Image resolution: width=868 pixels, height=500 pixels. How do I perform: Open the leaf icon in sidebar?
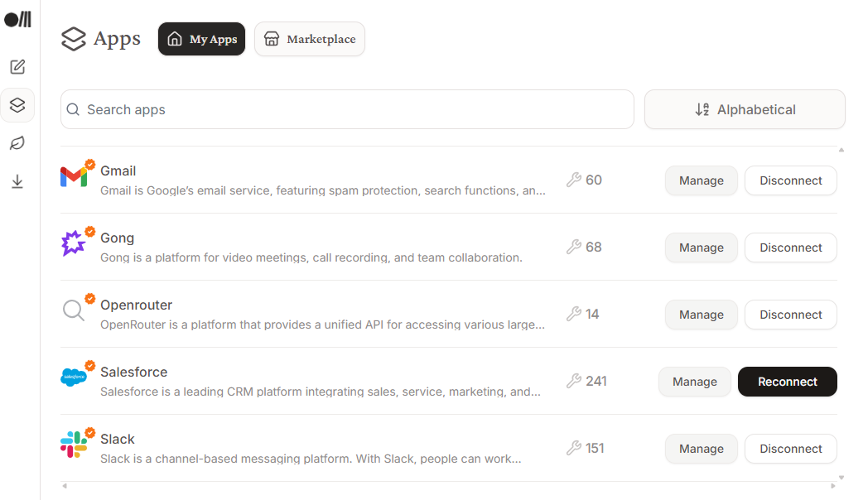(17, 143)
